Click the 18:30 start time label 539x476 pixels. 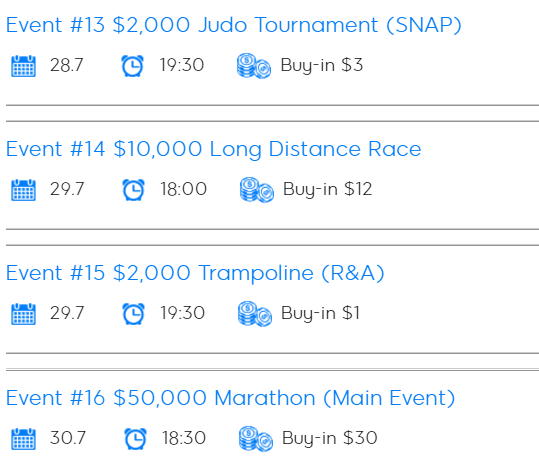point(184,438)
